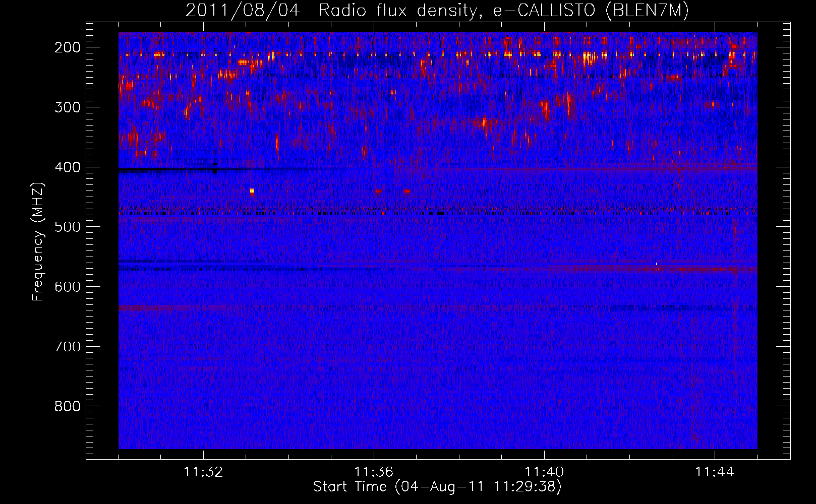Click the 500 frequency axis label
Viewport: 816px width, 504px height.
(x=68, y=227)
